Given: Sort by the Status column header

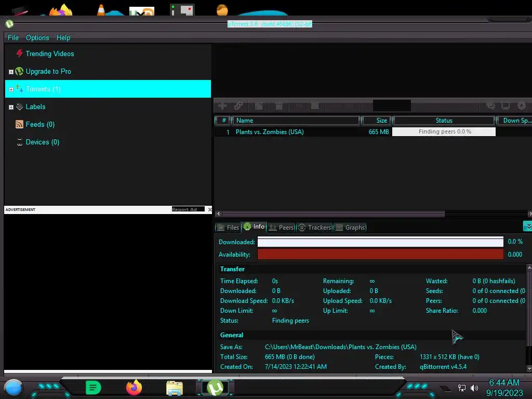Looking at the screenshot, I should [444, 121].
